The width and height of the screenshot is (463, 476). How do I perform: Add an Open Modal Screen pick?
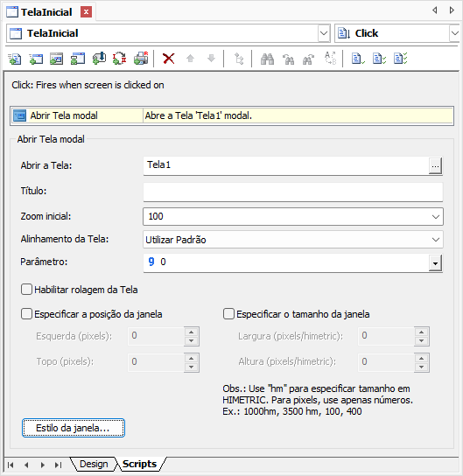point(57,59)
